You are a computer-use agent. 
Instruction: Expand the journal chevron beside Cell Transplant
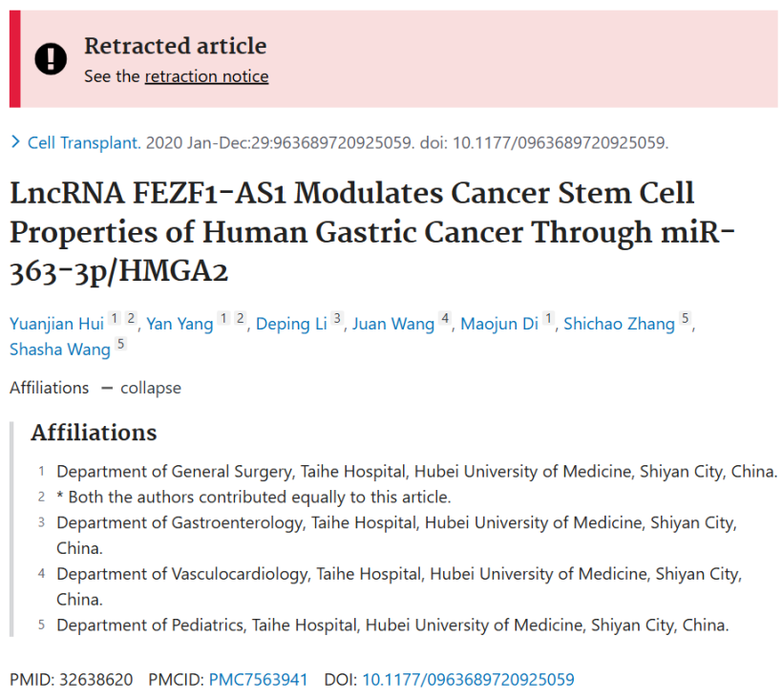pyautogui.click(x=15, y=142)
